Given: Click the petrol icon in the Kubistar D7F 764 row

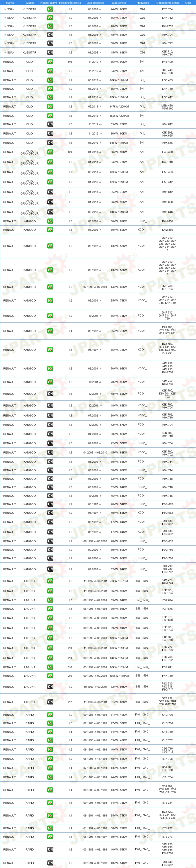Looking at the screenshot, I should pyautogui.click(x=50, y=9).
